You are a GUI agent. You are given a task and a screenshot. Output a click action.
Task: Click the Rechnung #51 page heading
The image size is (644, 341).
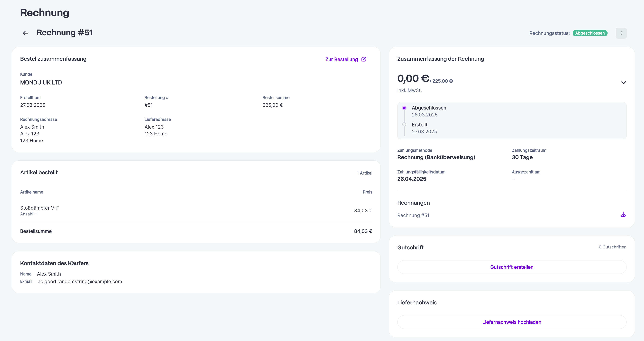pos(64,32)
